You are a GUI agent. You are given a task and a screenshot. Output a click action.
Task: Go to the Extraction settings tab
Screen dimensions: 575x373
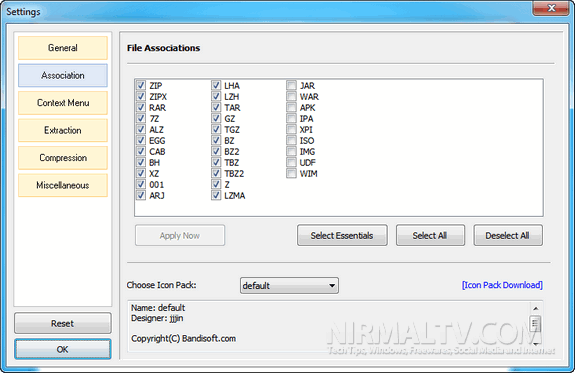tap(63, 130)
